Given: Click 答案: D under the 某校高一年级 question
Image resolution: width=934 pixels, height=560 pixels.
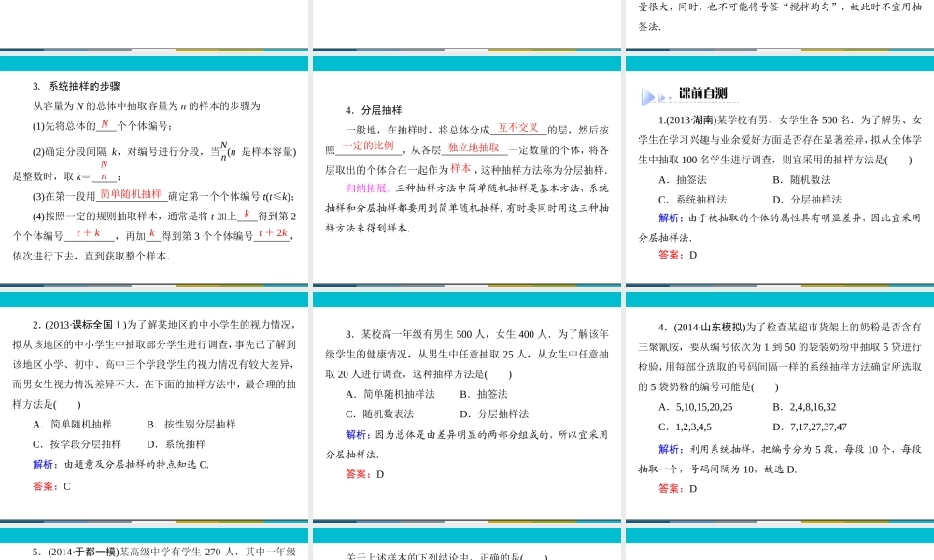Looking at the screenshot, I should tap(365, 474).
